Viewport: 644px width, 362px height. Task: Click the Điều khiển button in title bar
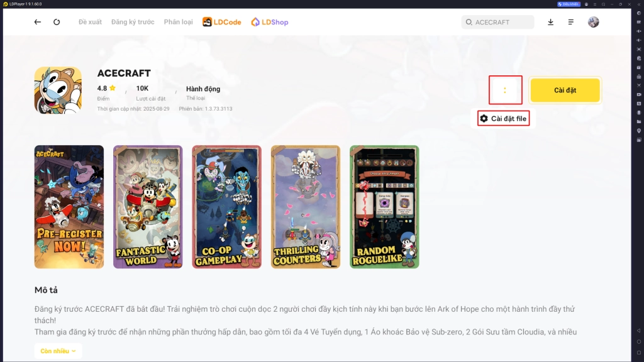click(x=569, y=4)
